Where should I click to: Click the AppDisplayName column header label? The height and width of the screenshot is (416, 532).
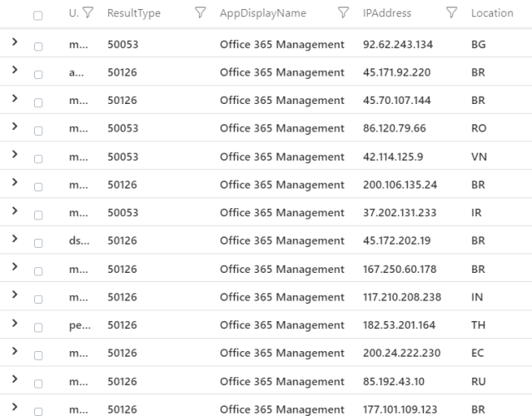[x=262, y=13]
